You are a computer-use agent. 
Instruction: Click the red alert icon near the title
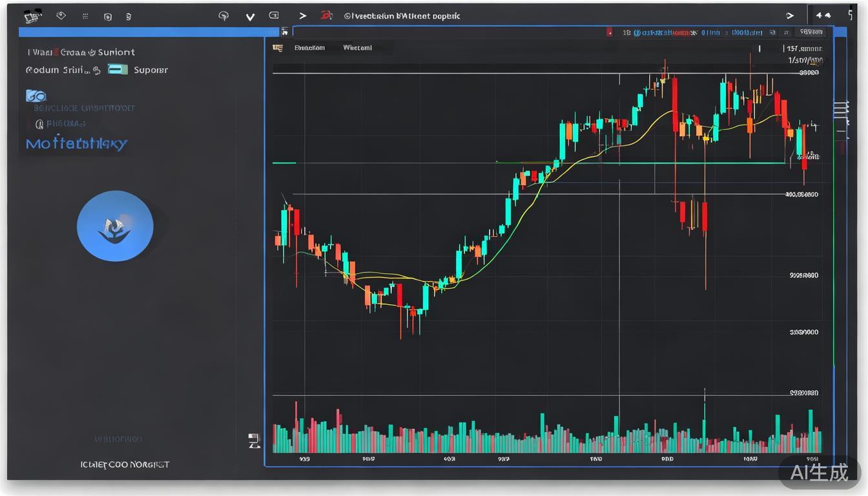326,15
